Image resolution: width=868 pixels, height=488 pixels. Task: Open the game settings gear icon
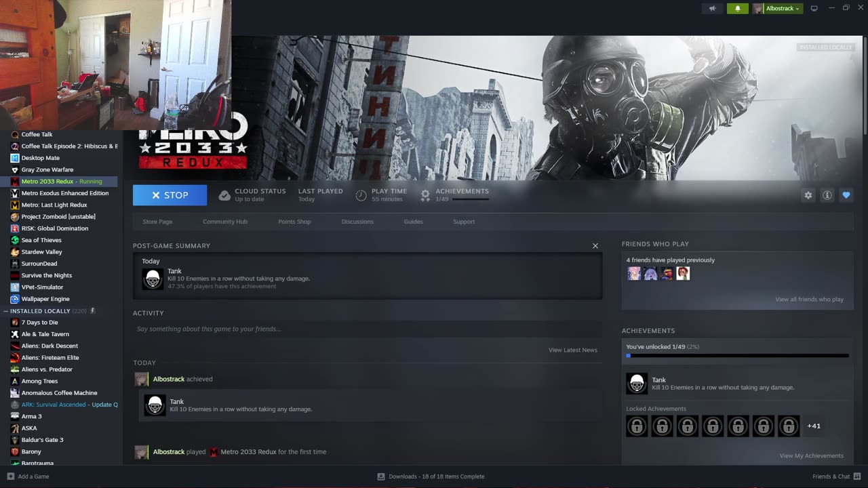pyautogui.click(x=808, y=195)
